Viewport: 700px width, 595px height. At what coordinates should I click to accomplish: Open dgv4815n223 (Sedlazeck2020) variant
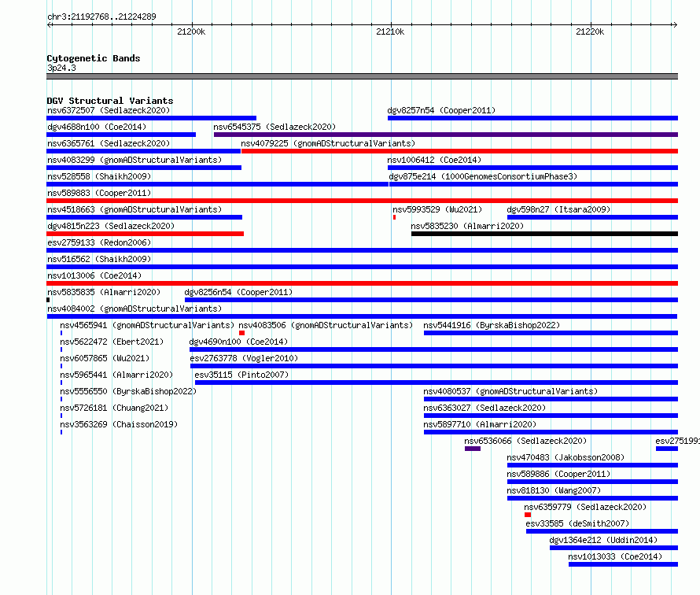click(x=145, y=234)
